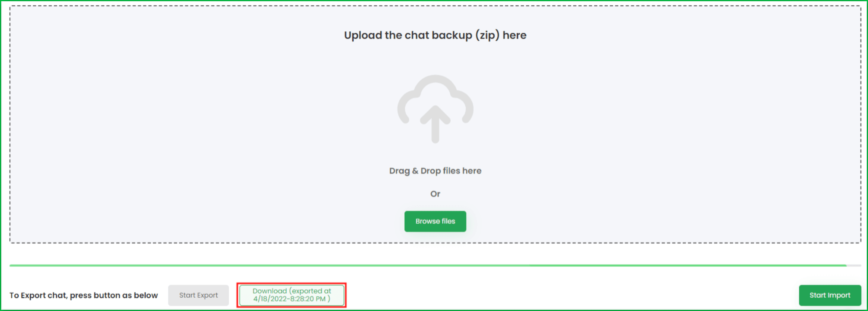Click the green export progress bar
Viewport: 868px width, 311px height.
[x=428, y=265]
